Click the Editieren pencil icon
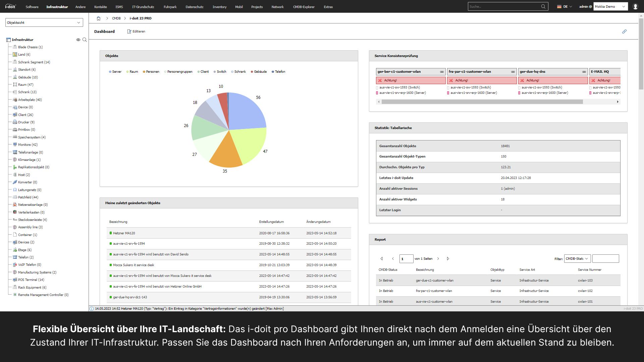Screen dimensions: 644x362 [129, 32]
